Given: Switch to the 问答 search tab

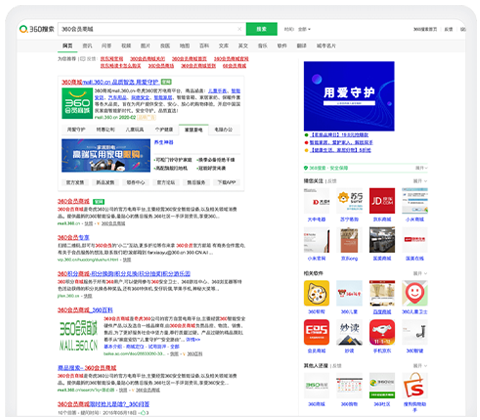Looking at the screenshot, I should pos(106,46).
